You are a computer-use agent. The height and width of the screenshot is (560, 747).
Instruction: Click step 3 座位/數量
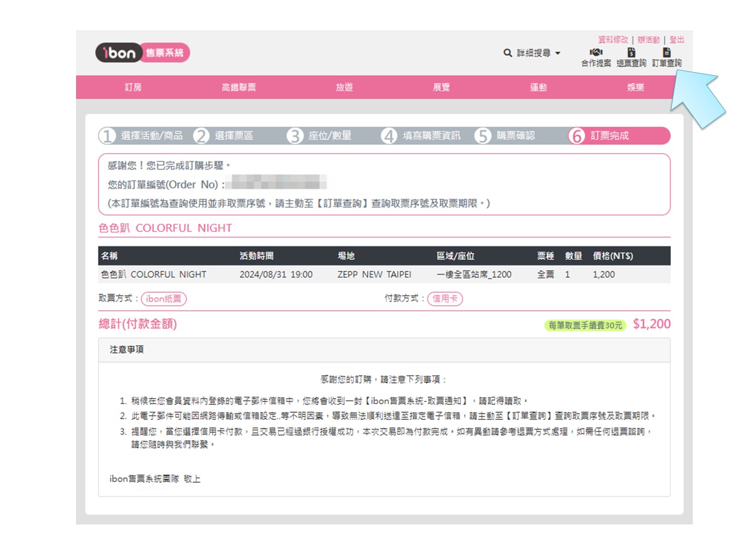coord(320,136)
